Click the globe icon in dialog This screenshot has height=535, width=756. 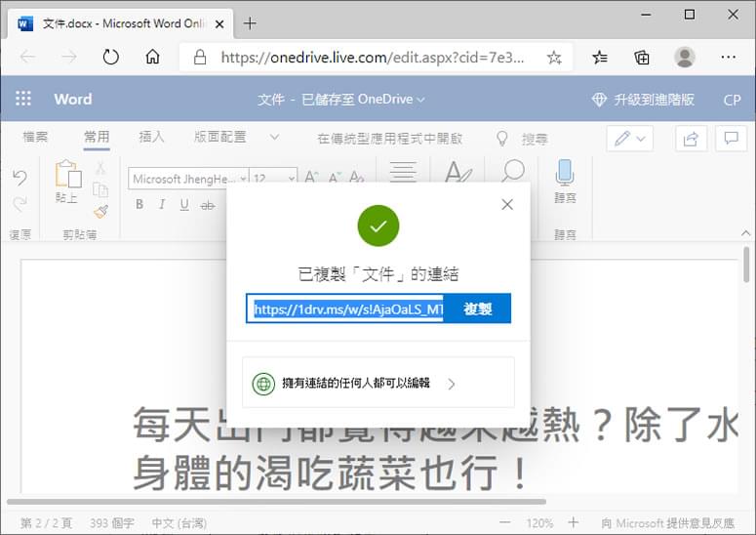click(x=263, y=384)
